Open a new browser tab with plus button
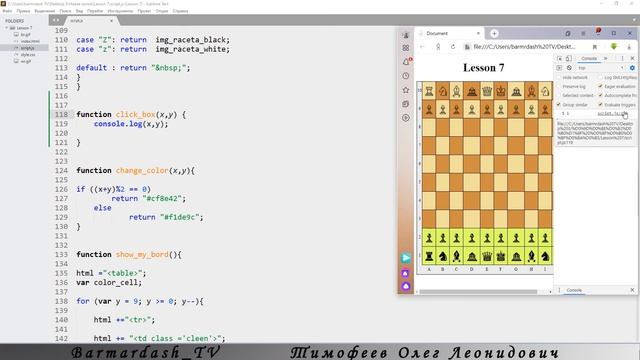Image resolution: width=640 pixels, height=360 pixels. click(x=494, y=33)
